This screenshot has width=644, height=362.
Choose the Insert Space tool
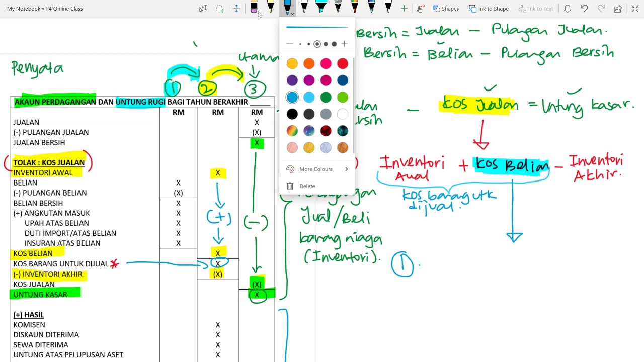pyautogui.click(x=236, y=9)
